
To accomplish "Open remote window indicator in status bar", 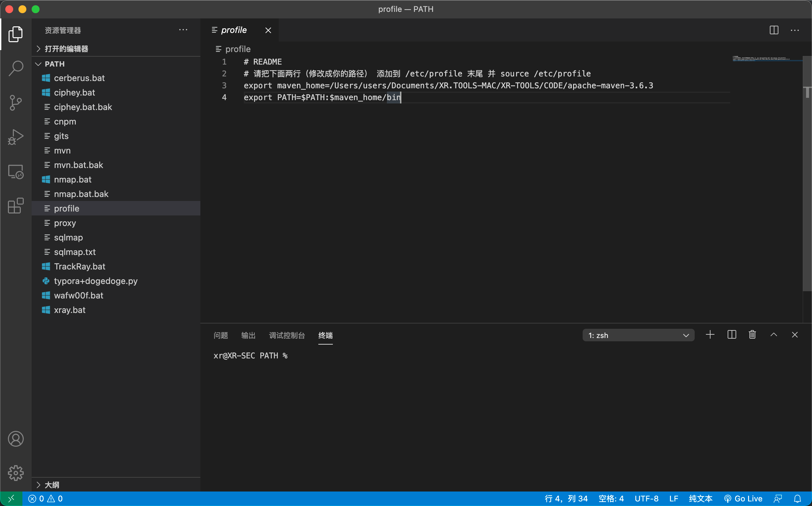I will click(x=11, y=499).
